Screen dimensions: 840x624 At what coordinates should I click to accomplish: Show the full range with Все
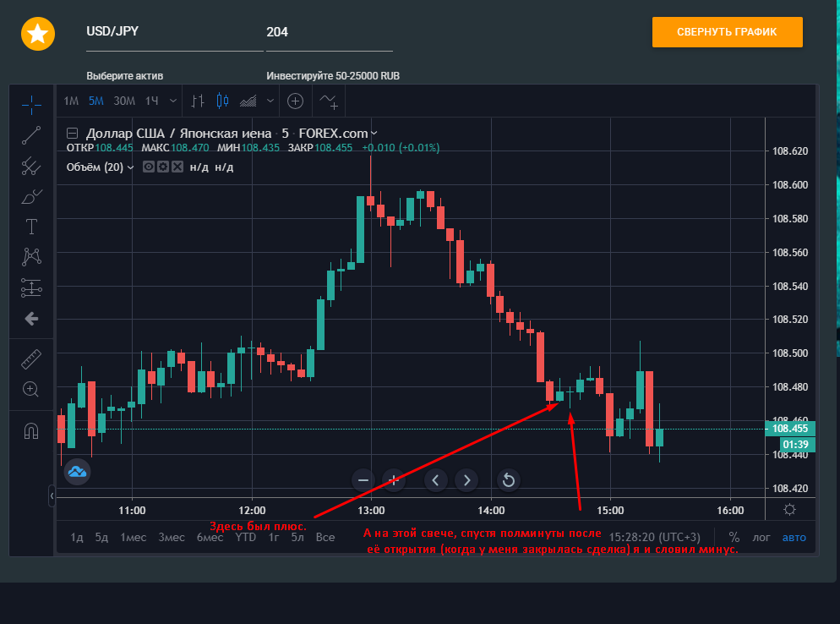tap(325, 537)
